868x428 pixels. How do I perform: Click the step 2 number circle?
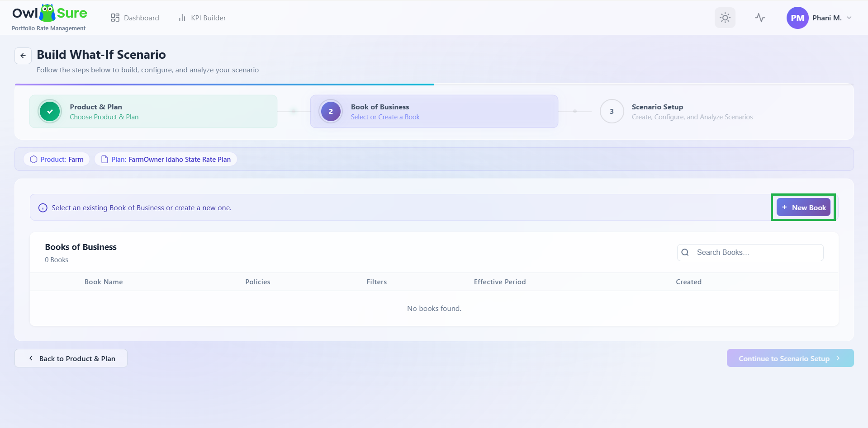[x=331, y=111]
